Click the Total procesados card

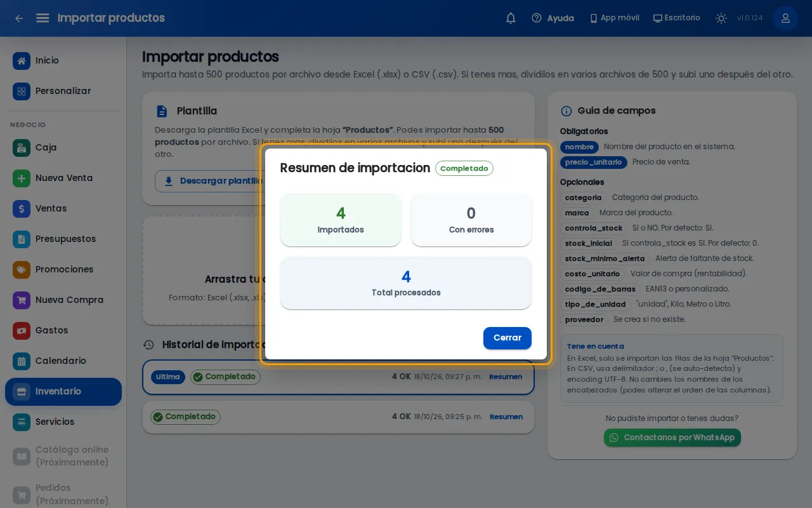pos(406,283)
